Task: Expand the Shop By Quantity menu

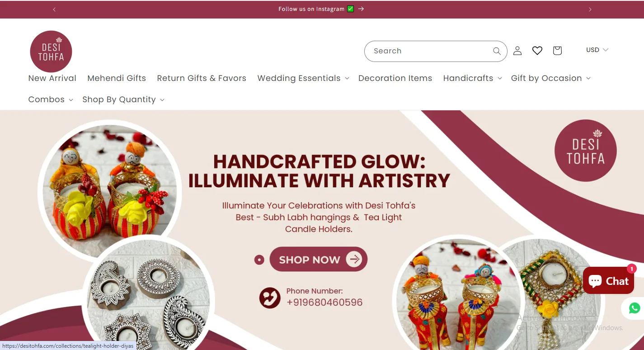Action: [123, 99]
